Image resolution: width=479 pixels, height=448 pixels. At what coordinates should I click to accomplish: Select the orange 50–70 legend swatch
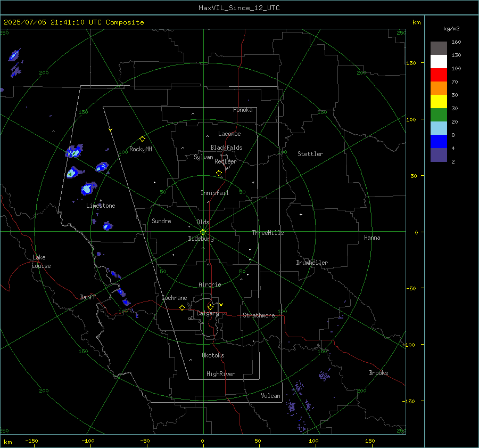pos(439,88)
